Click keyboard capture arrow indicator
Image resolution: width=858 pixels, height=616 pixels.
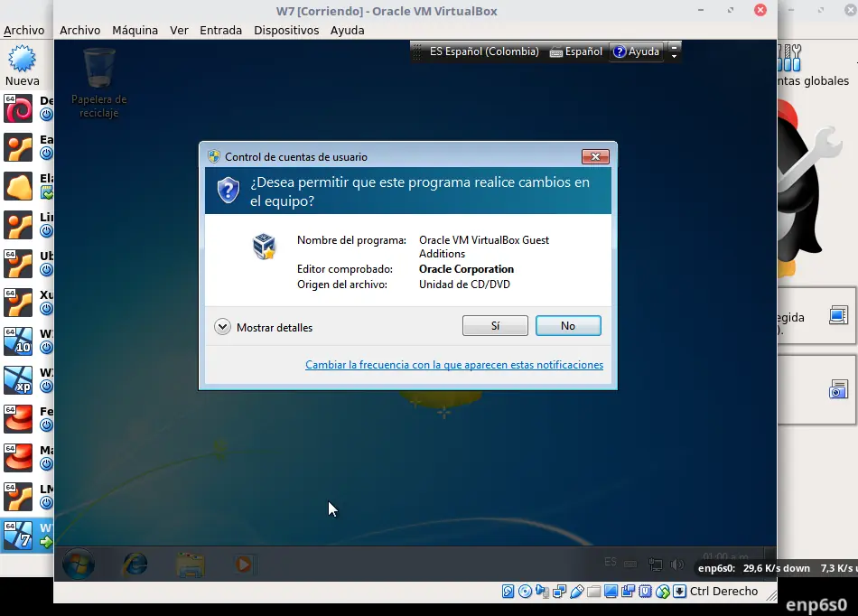[x=679, y=592]
